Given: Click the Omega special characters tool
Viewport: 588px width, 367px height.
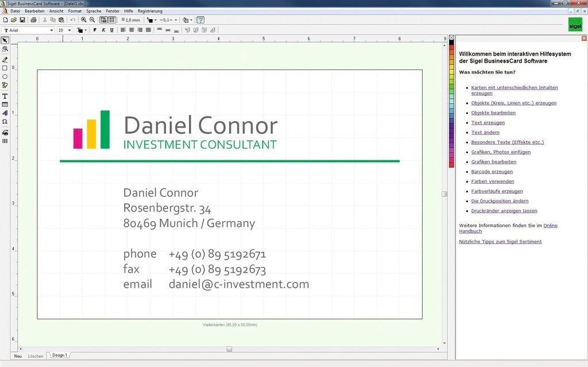Looking at the screenshot, I should coord(5,122).
